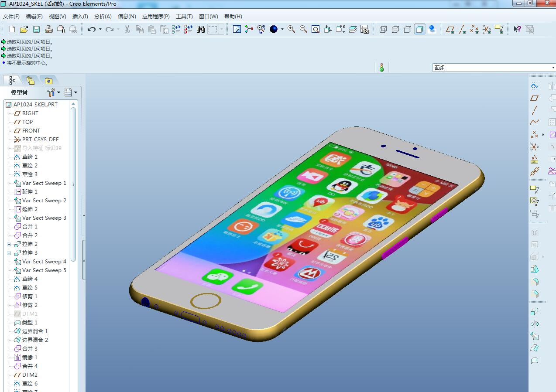The image size is (556, 392).
Task: Select the Extrude tool in right toolbar
Action: point(534,312)
